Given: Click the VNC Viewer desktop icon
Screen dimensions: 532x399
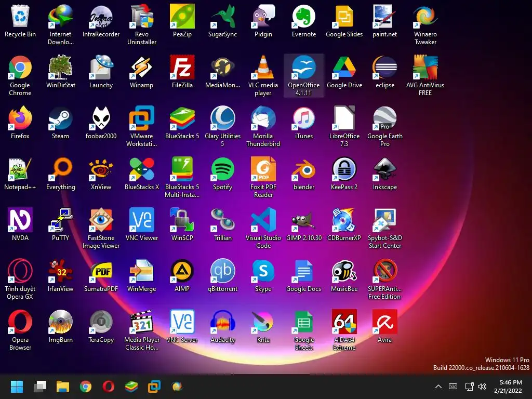Looking at the screenshot, I should 142,220.
